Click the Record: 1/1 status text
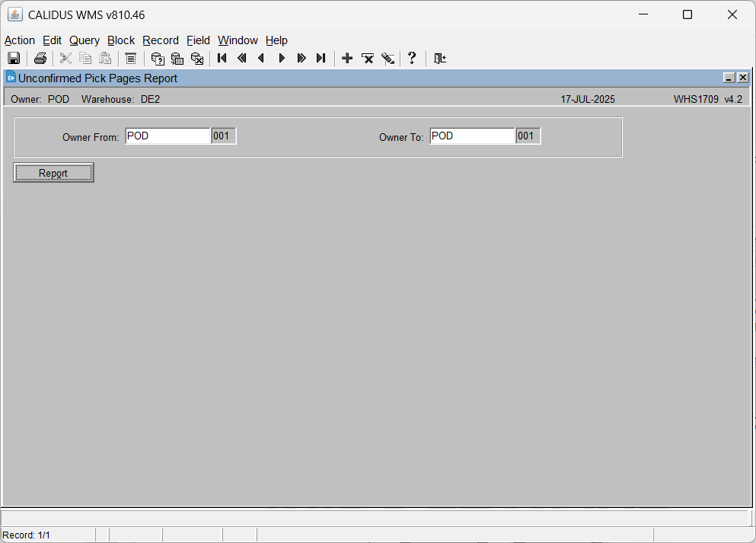Viewport: 756px width, 543px height. pos(26,535)
